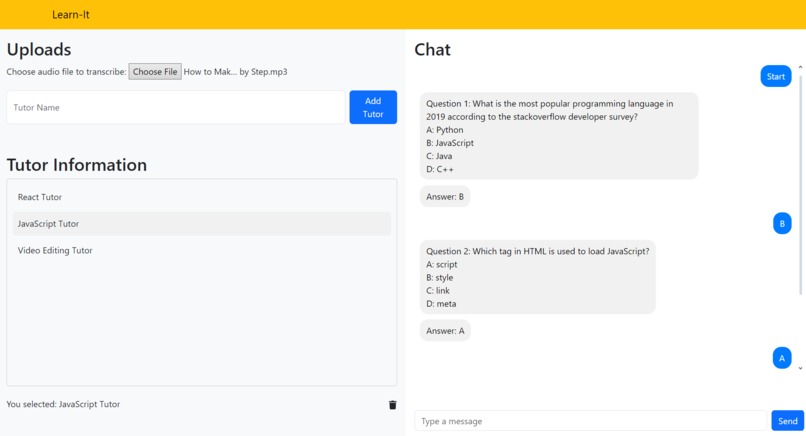
Task: Select Video Editing Tutor entry
Action: 202,250
